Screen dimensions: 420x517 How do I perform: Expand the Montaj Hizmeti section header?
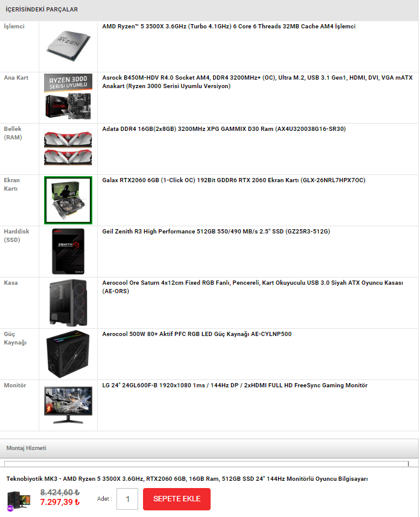point(209,448)
